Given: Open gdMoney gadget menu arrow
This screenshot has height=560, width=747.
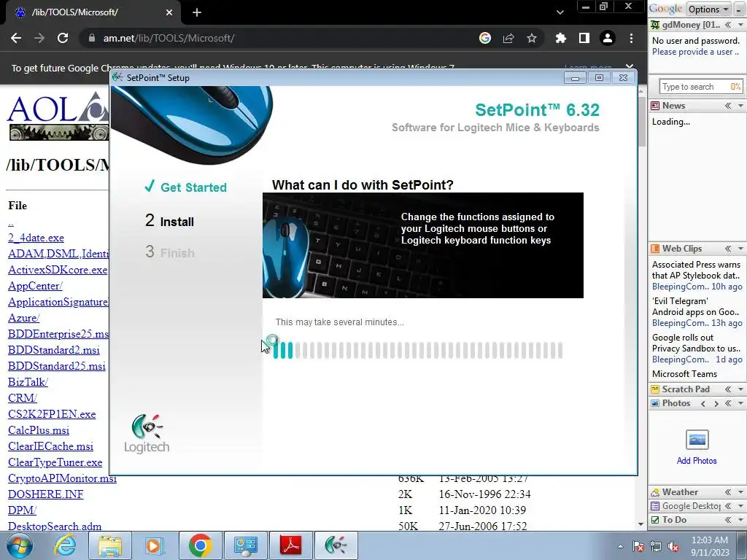Looking at the screenshot, I should (741, 24).
